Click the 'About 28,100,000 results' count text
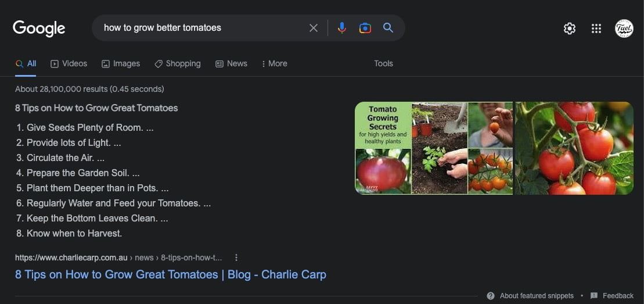Image resolution: width=644 pixels, height=304 pixels. pyautogui.click(x=89, y=89)
